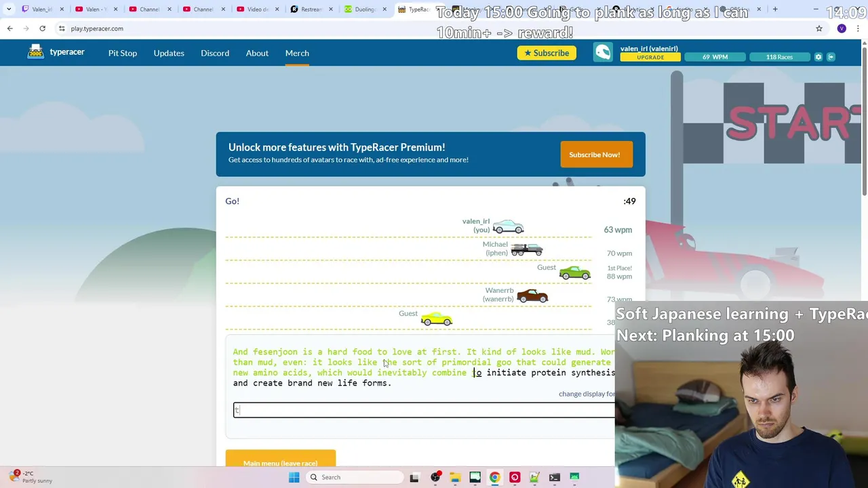
Task: Click the site info icon in address bar
Action: (62, 28)
